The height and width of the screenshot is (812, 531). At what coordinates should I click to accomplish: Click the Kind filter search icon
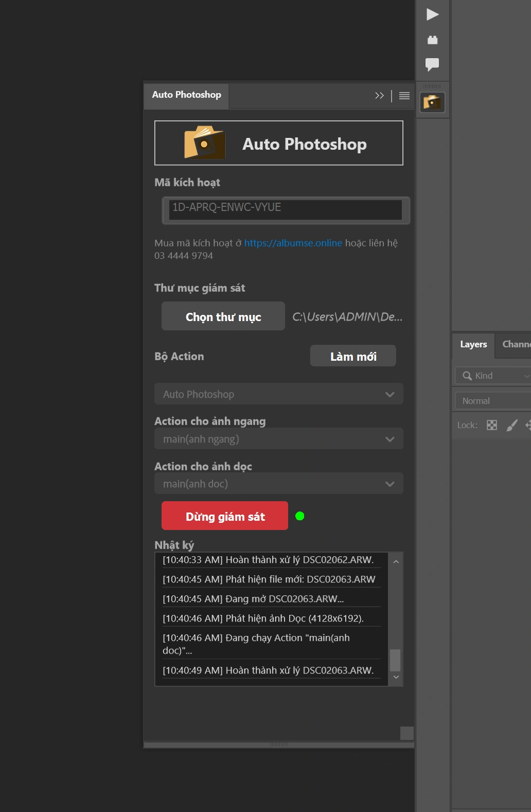(x=467, y=376)
